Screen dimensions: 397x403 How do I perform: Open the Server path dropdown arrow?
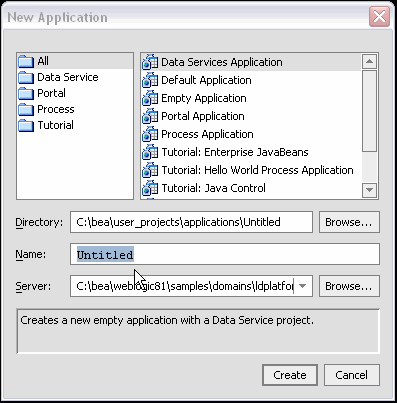point(303,286)
